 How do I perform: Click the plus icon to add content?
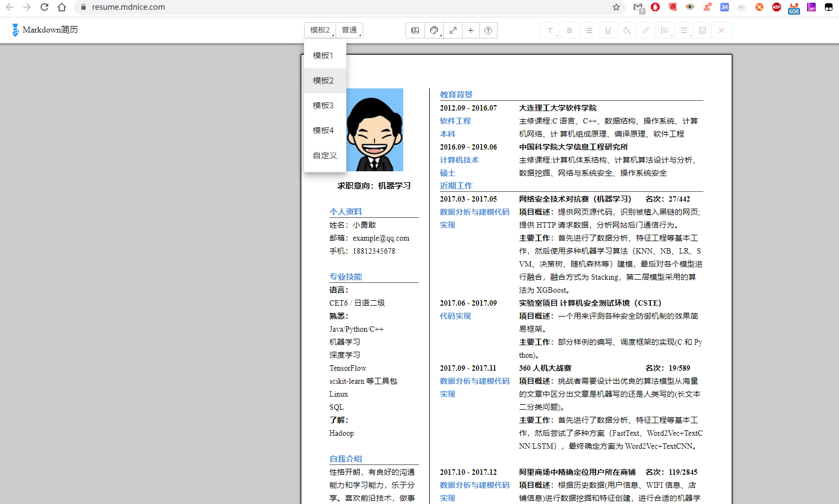click(470, 30)
